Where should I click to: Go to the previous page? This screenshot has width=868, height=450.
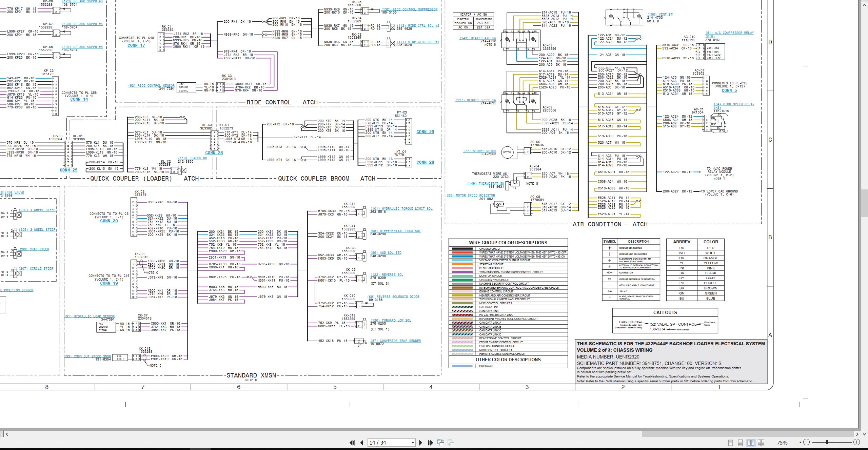pyautogui.click(x=362, y=443)
